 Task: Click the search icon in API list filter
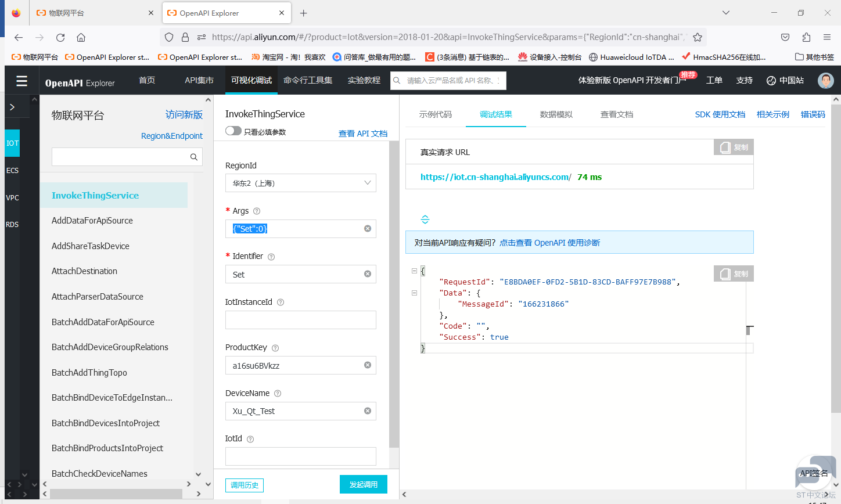(194, 157)
